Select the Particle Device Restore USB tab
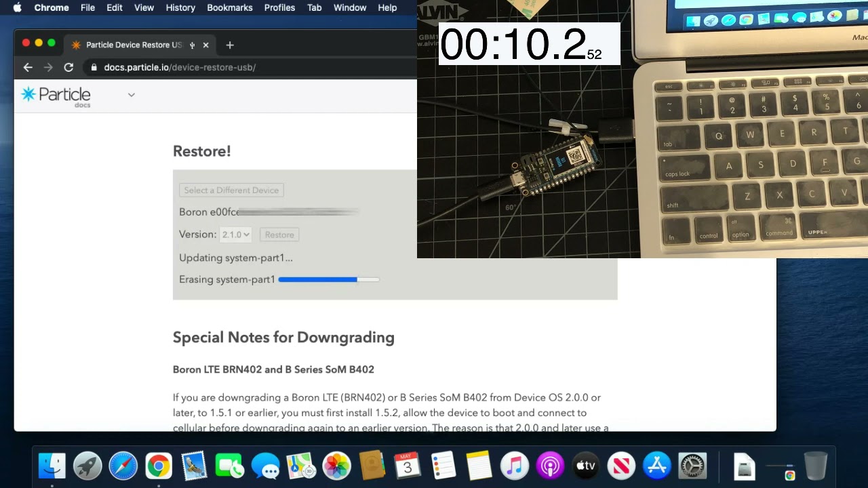Viewport: 868px width, 488px height. (140, 45)
